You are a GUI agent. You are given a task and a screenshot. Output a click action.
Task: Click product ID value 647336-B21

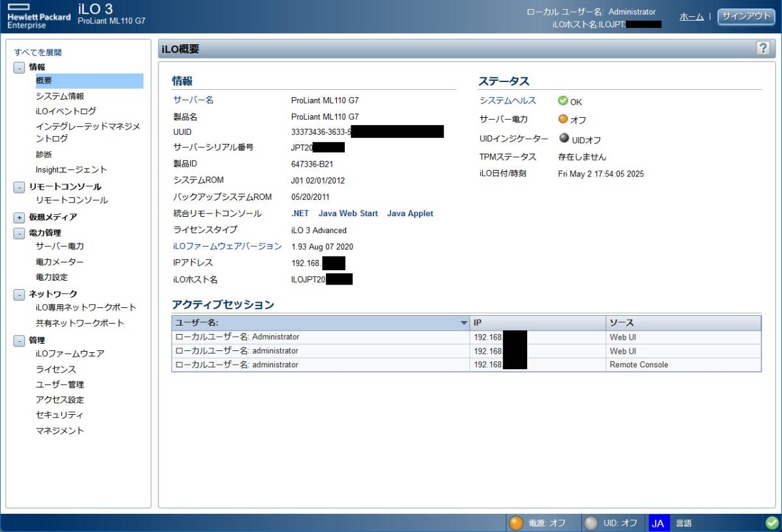tap(312, 164)
